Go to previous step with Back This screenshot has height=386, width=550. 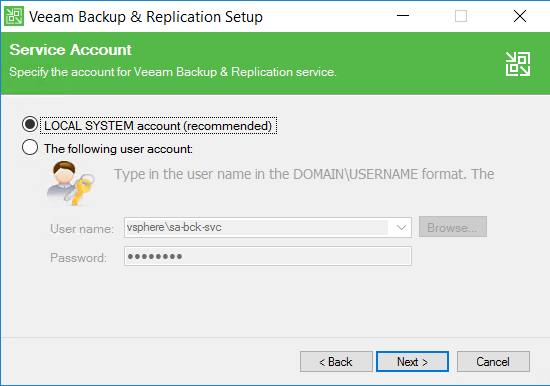coord(336,361)
